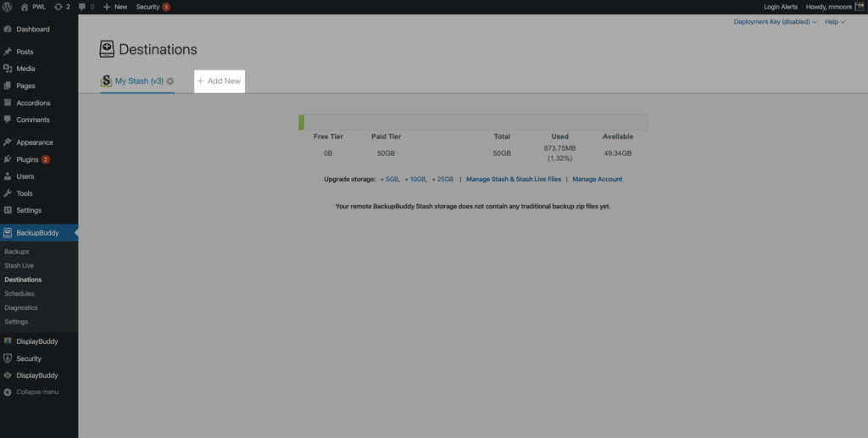868x438 pixels.
Task: Click the Free Tier 0B value
Action: tap(328, 153)
